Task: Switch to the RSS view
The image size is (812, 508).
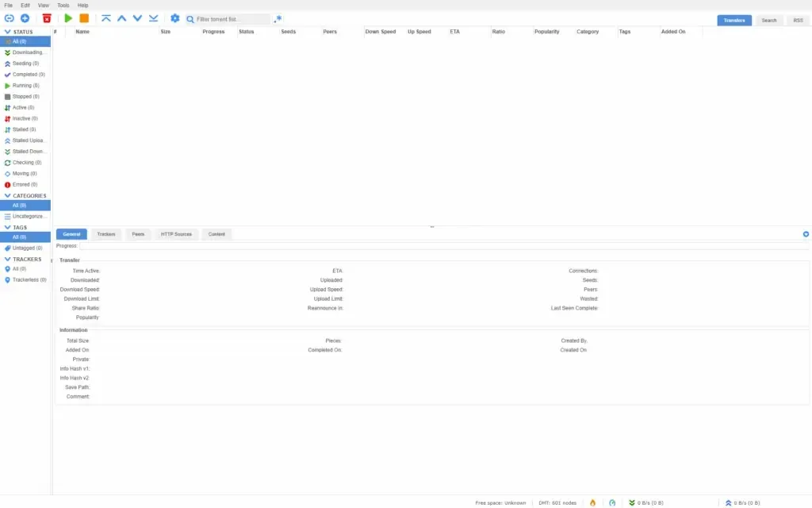Action: [x=799, y=20]
